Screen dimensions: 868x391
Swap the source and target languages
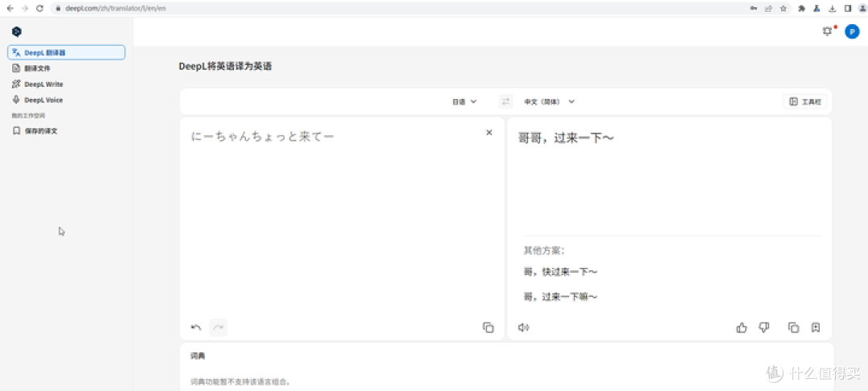[x=506, y=102]
